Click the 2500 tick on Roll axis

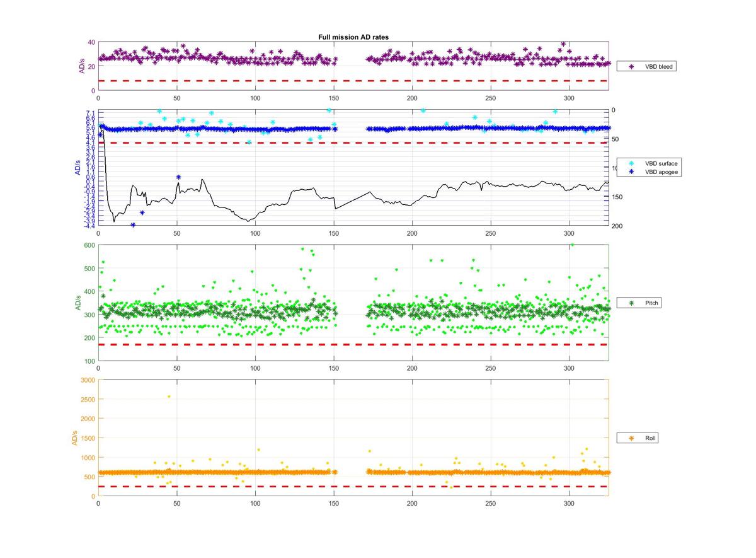tap(87, 400)
